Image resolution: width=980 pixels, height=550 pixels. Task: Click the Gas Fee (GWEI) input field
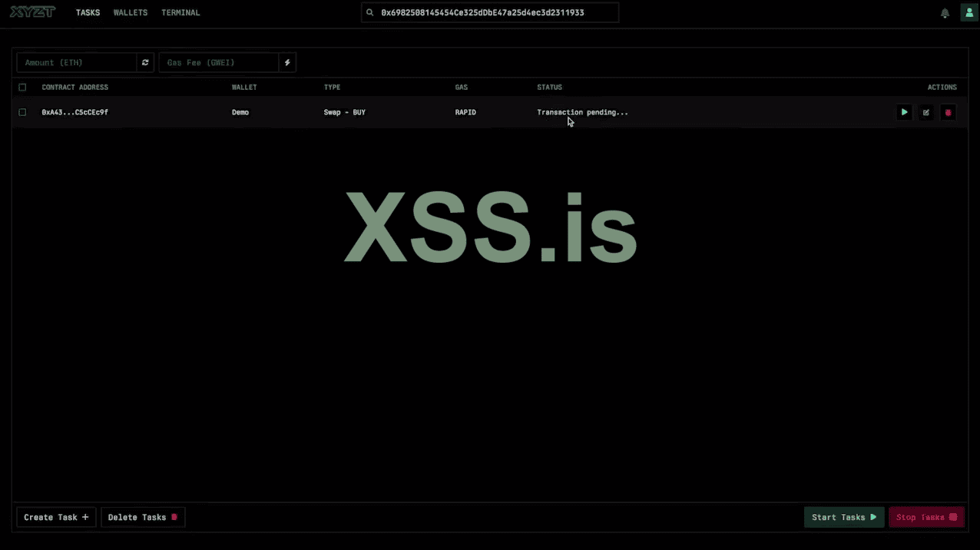point(219,63)
